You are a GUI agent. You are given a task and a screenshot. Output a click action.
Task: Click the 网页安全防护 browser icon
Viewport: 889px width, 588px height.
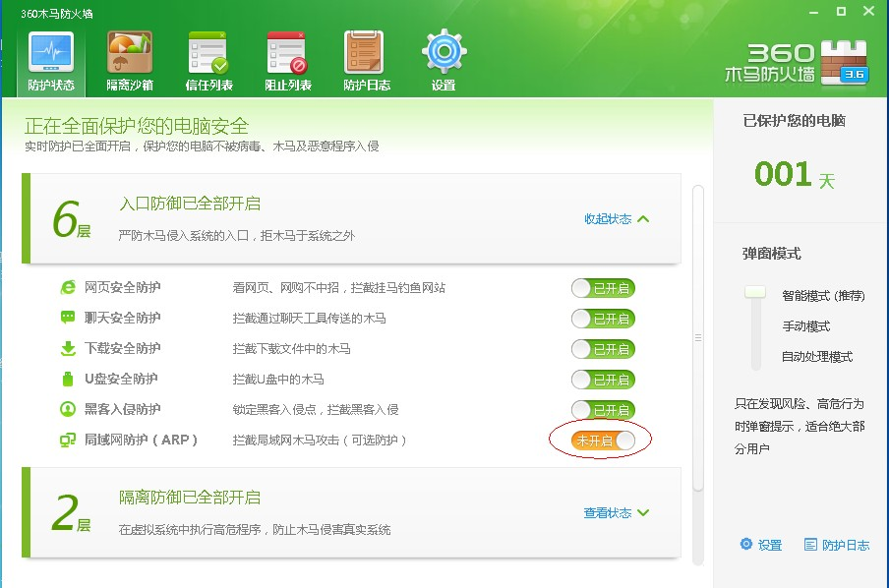pos(68,287)
